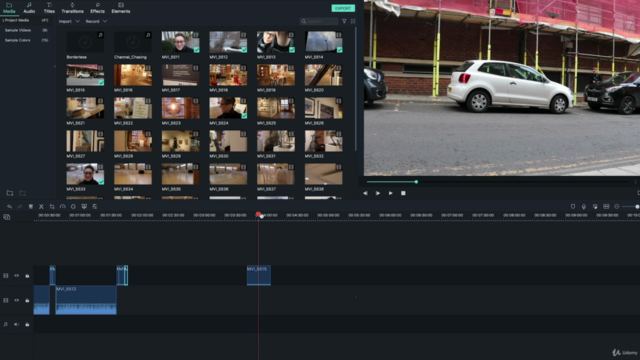Click the add track manager icon

(x=7, y=217)
